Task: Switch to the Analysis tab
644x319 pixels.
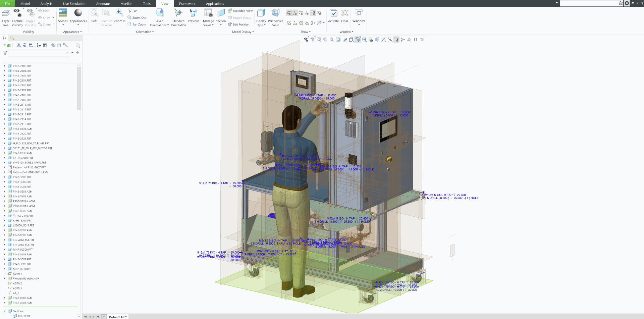Action: tap(46, 4)
